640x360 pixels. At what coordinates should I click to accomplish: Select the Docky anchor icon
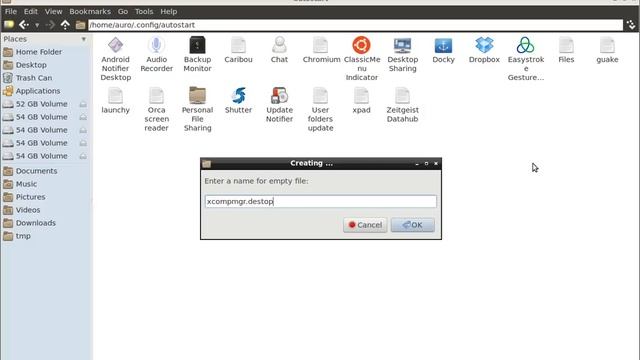coord(443,45)
